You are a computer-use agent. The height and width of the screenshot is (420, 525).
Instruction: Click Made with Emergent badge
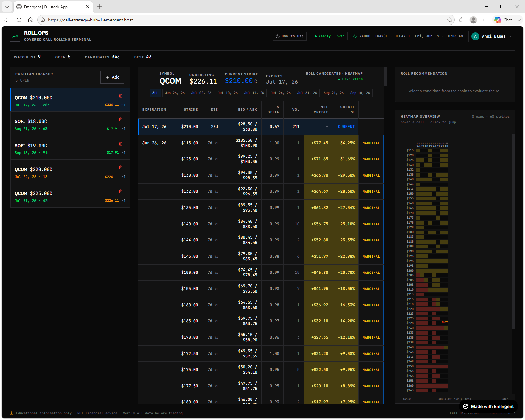tap(489, 406)
